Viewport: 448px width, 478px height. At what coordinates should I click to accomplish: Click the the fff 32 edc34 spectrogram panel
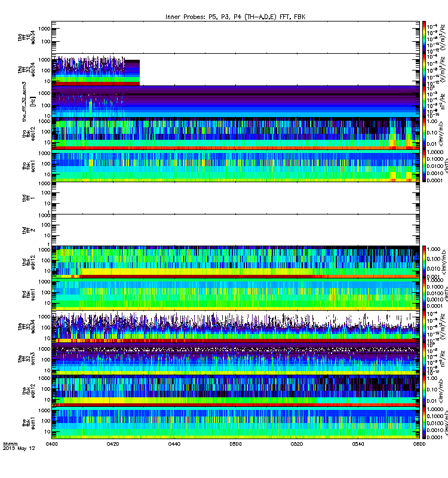235,327
